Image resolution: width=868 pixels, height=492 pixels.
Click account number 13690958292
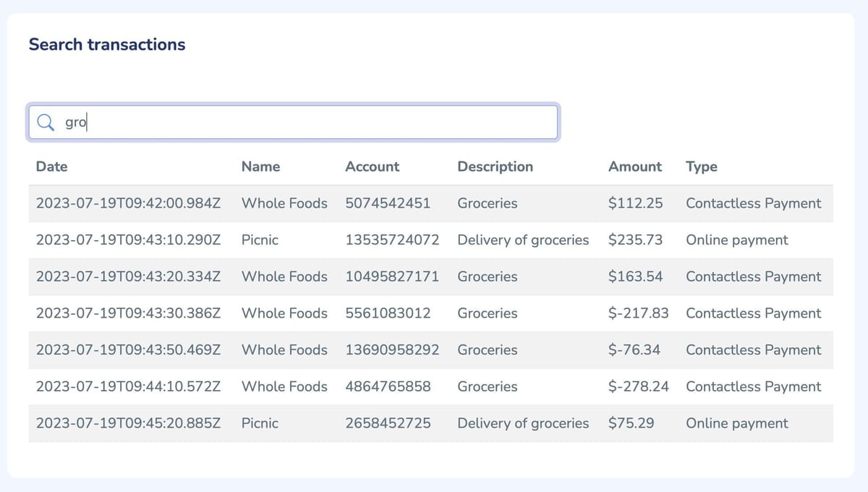click(393, 349)
